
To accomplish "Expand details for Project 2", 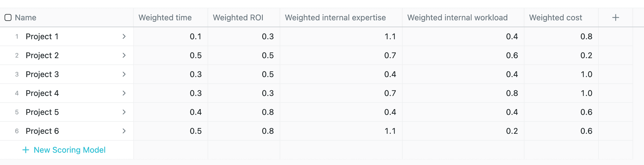I will pos(124,55).
